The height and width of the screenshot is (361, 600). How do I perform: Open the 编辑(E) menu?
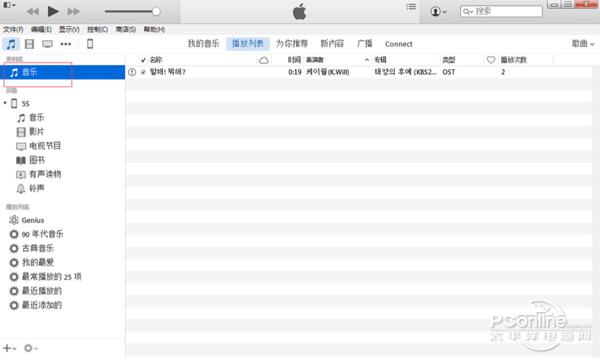(41, 29)
